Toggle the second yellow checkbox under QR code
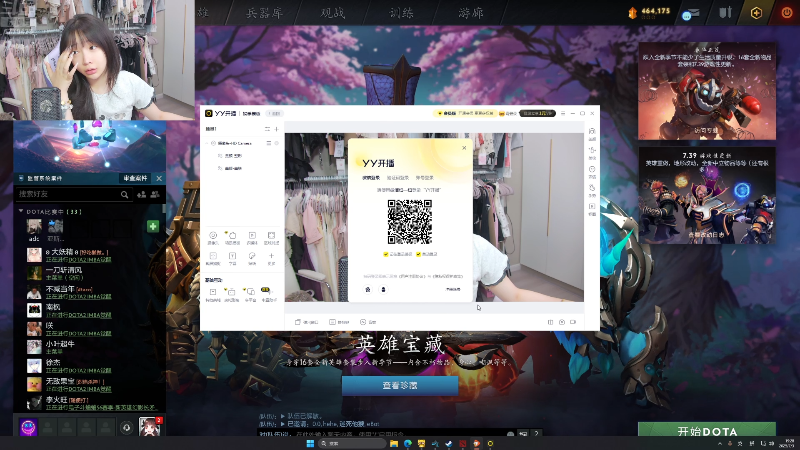The width and height of the screenshot is (800, 450). pyautogui.click(x=418, y=254)
